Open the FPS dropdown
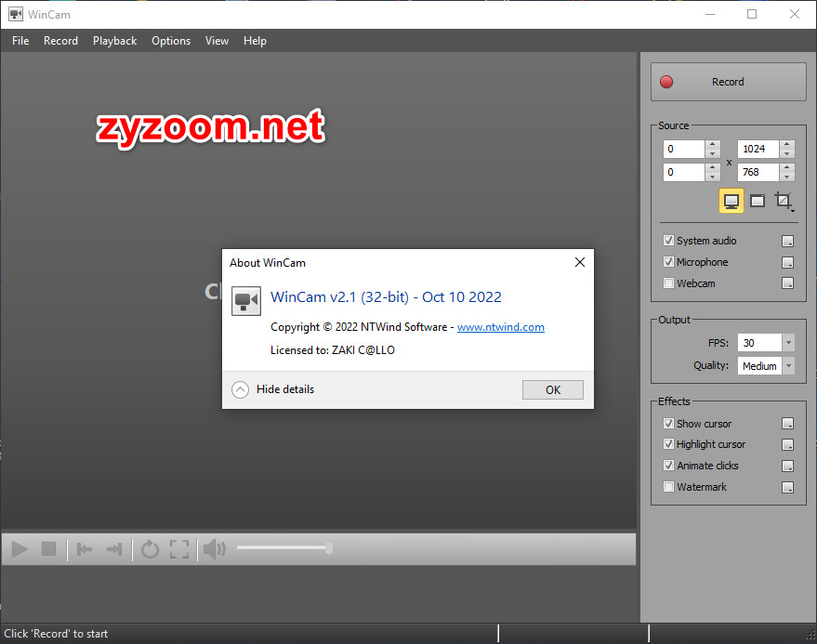The image size is (817, 644). coord(788,343)
